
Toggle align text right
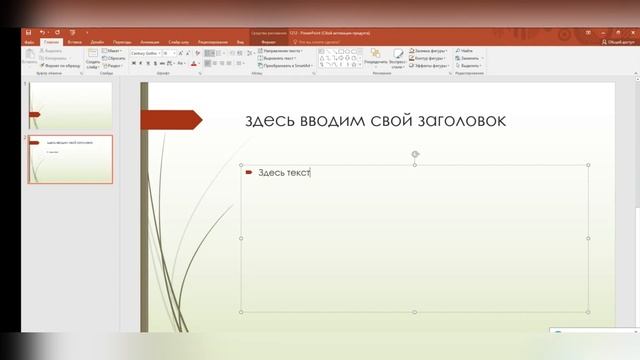(222, 64)
